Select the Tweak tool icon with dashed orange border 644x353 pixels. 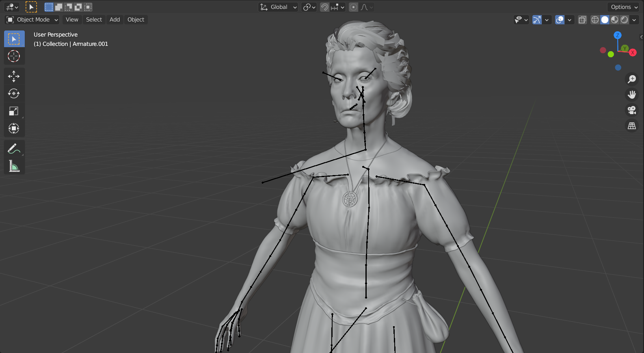pyautogui.click(x=31, y=7)
